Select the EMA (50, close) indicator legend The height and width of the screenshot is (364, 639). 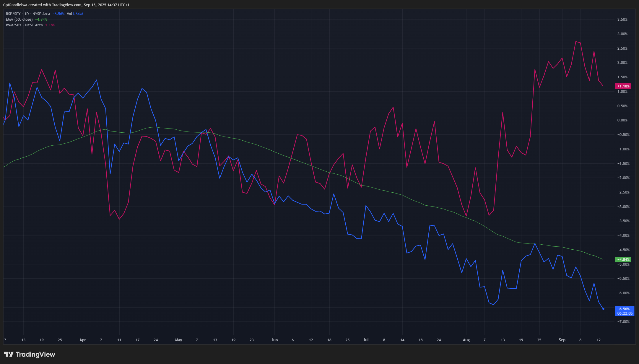tap(19, 19)
